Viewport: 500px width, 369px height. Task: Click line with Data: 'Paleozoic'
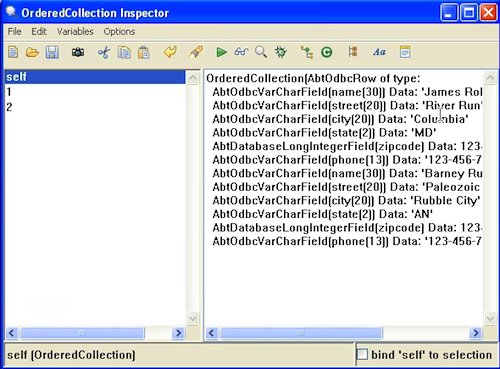346,187
